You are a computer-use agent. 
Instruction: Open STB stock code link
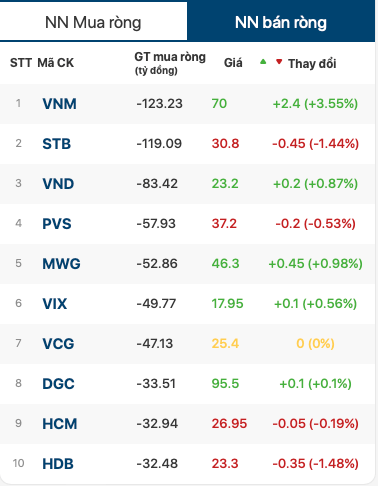[57, 144]
